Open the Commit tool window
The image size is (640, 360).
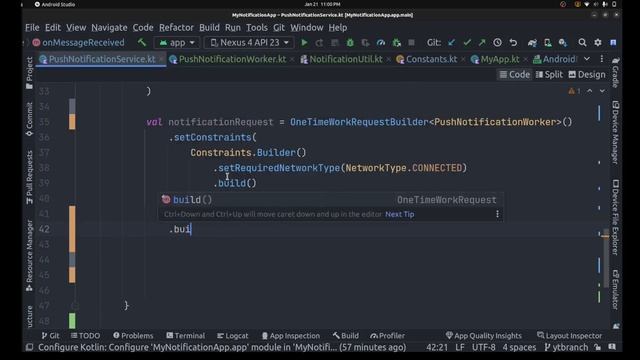click(29, 119)
